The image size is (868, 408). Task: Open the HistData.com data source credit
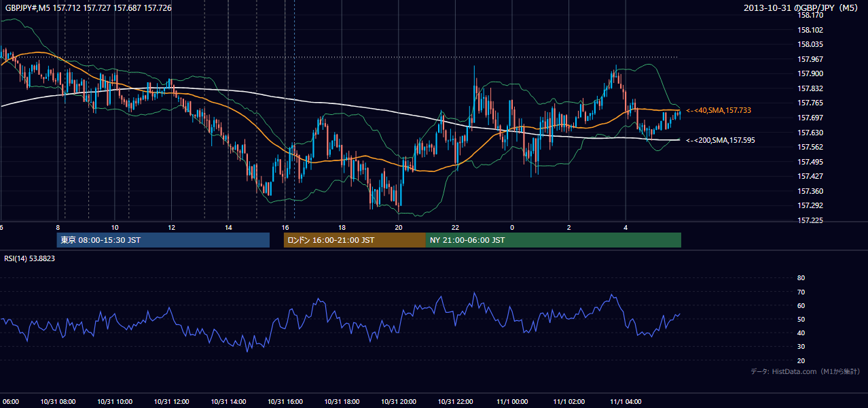pos(806,371)
